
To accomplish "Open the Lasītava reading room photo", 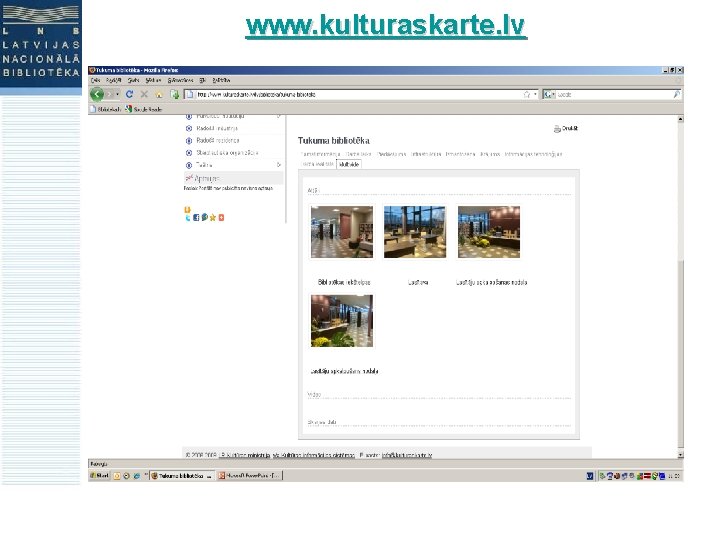I will [415, 232].
